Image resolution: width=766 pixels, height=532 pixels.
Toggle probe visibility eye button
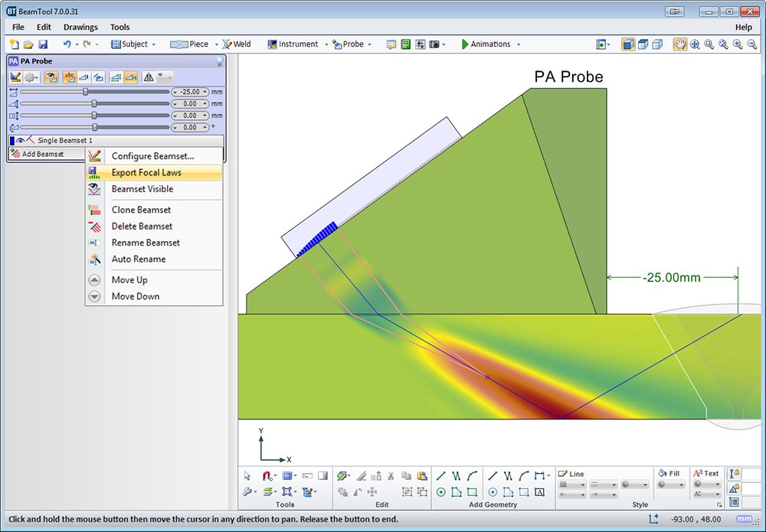pos(51,77)
